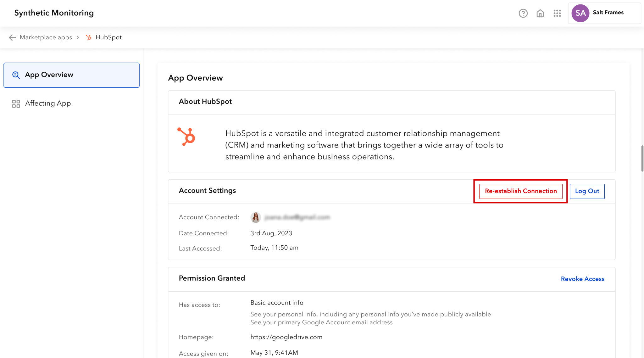Image resolution: width=644 pixels, height=358 pixels.
Task: Click the Revoke Access link
Action: point(582,279)
